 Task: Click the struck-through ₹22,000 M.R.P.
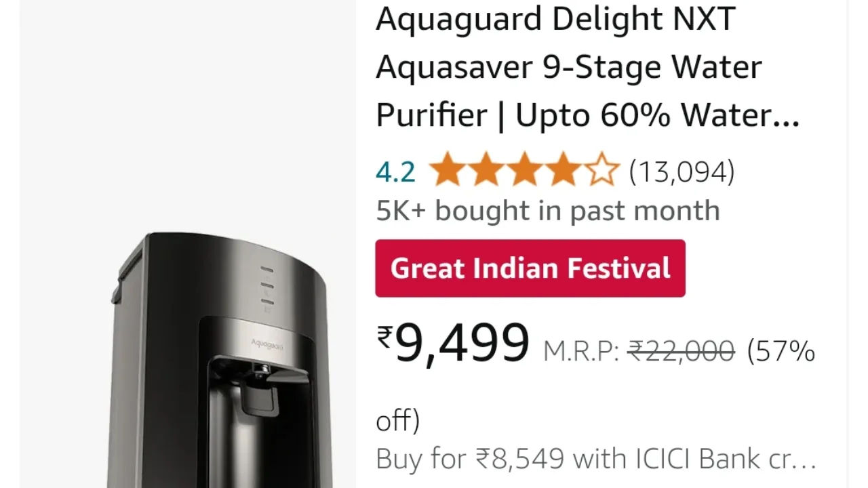682,352
